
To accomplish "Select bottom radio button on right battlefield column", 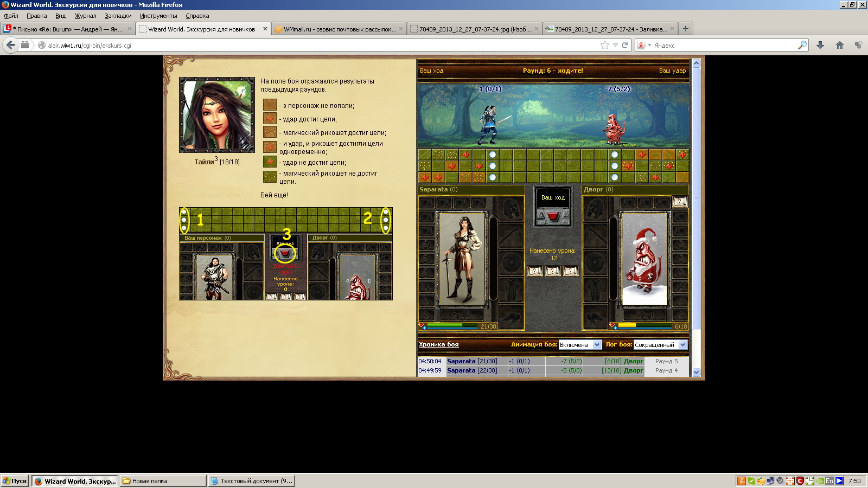I will tap(615, 177).
